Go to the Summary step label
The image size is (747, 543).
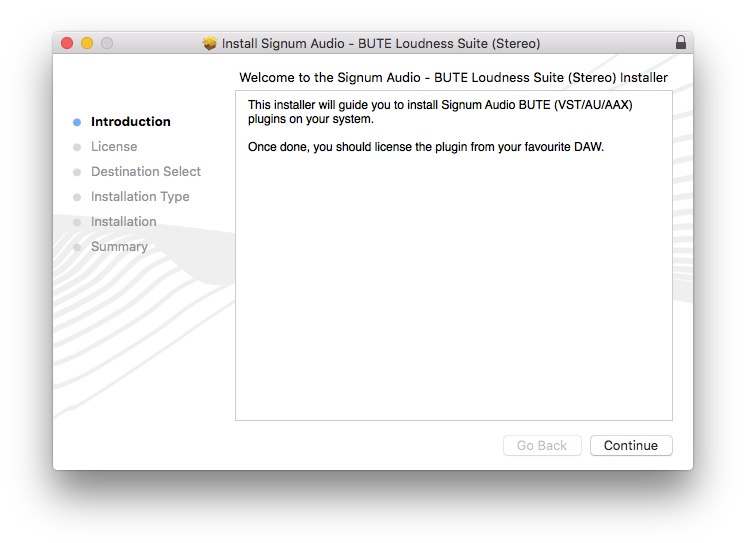pyautogui.click(x=119, y=247)
